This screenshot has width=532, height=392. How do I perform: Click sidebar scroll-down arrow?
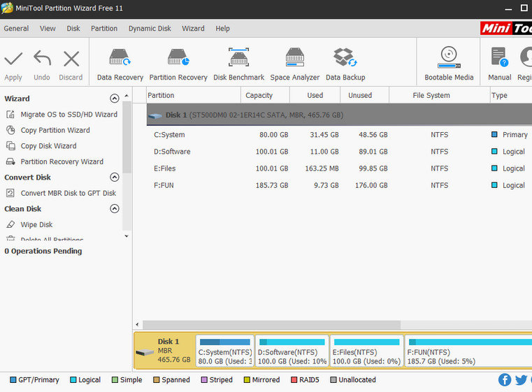tap(127, 236)
